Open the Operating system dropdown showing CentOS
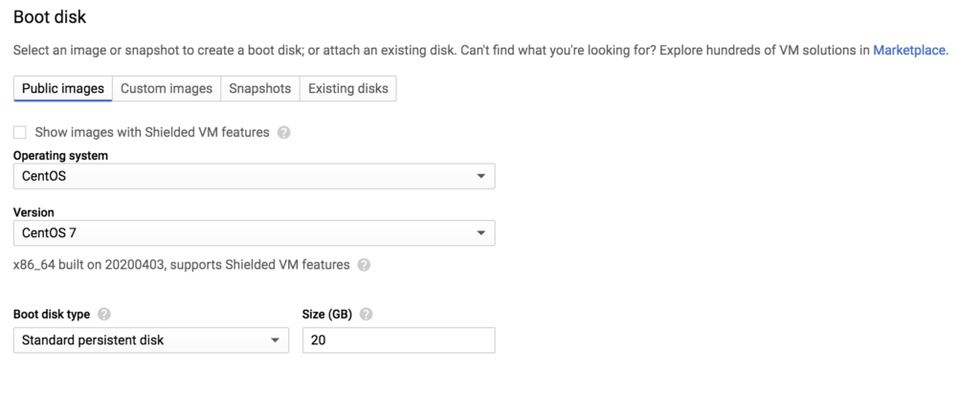This screenshot has height=395, width=980. (x=254, y=177)
